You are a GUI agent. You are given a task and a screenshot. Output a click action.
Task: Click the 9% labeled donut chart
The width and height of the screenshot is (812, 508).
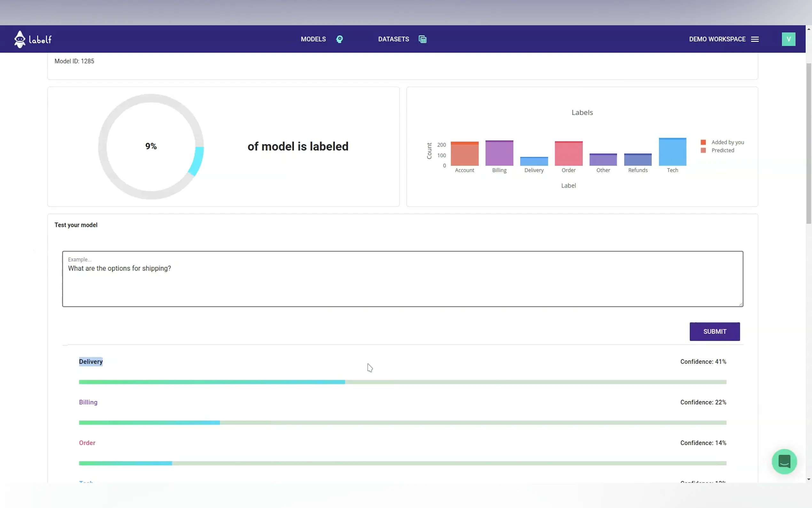[151, 147]
